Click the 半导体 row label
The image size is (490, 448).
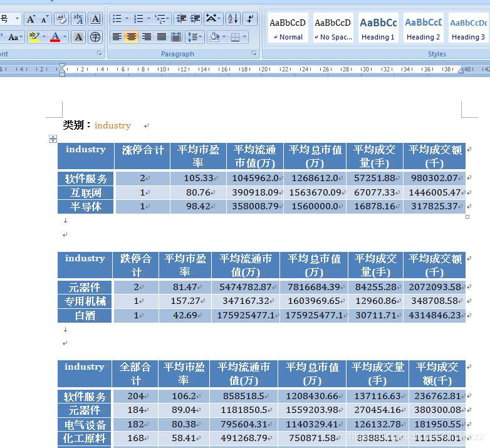(x=86, y=207)
